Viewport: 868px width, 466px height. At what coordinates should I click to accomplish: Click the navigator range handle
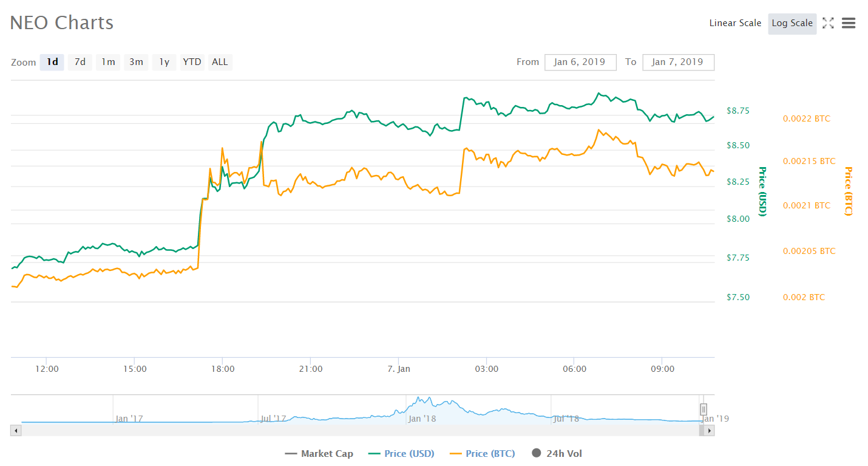click(x=703, y=409)
